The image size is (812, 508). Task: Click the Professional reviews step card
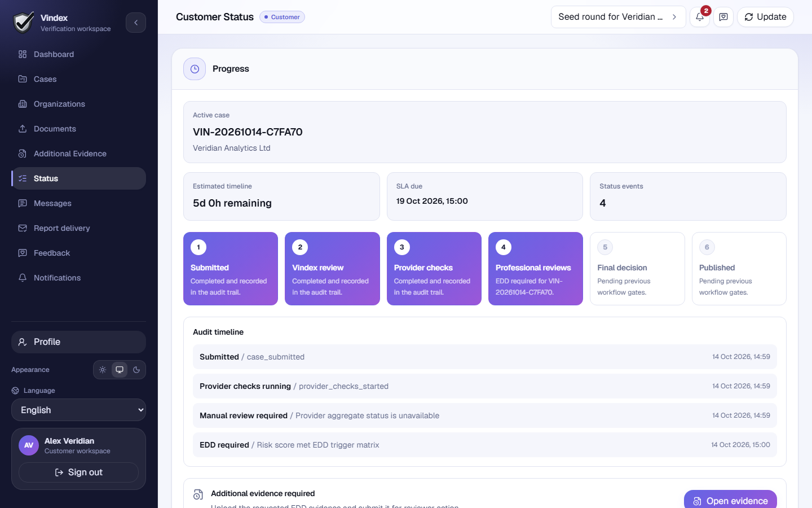[536, 269]
